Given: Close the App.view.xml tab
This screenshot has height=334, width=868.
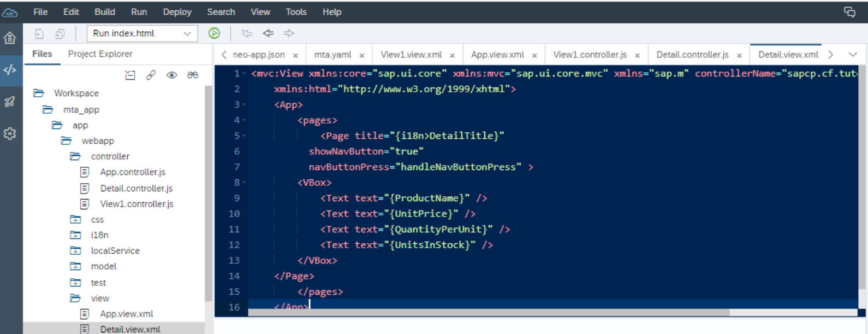Looking at the screenshot, I should [534, 55].
